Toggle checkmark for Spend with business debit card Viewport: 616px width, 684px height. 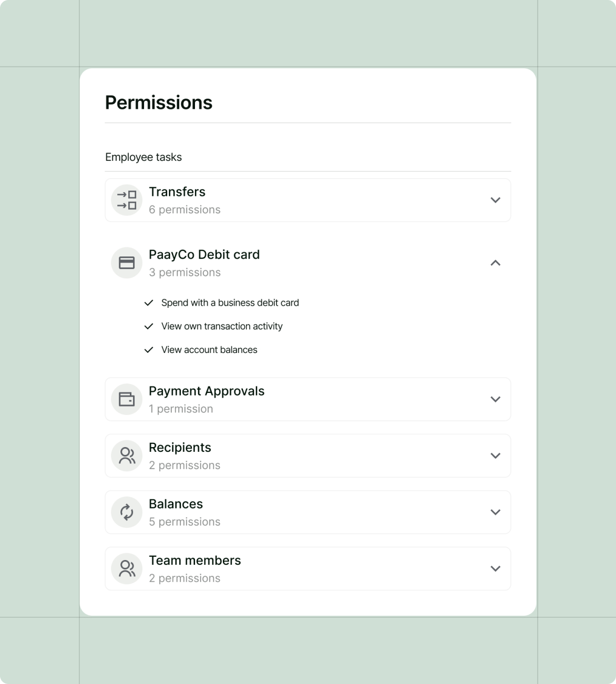(x=149, y=303)
